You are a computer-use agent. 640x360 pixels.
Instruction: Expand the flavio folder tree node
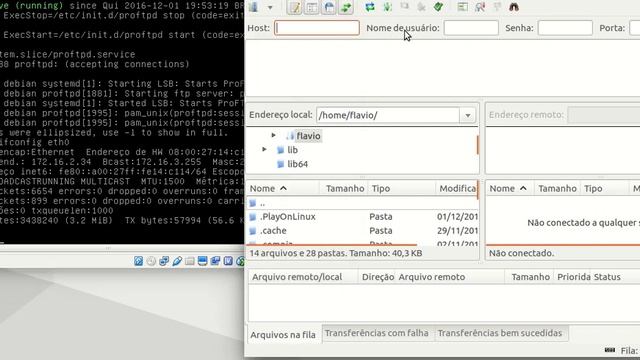(273, 135)
